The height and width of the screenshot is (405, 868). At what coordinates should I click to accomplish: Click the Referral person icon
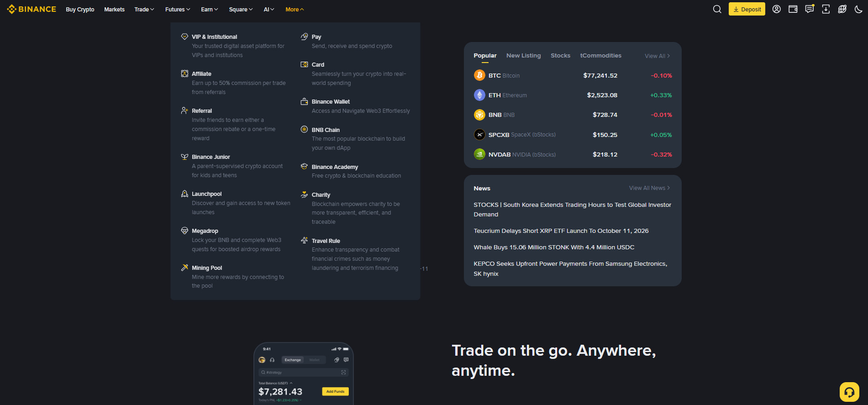(x=184, y=110)
